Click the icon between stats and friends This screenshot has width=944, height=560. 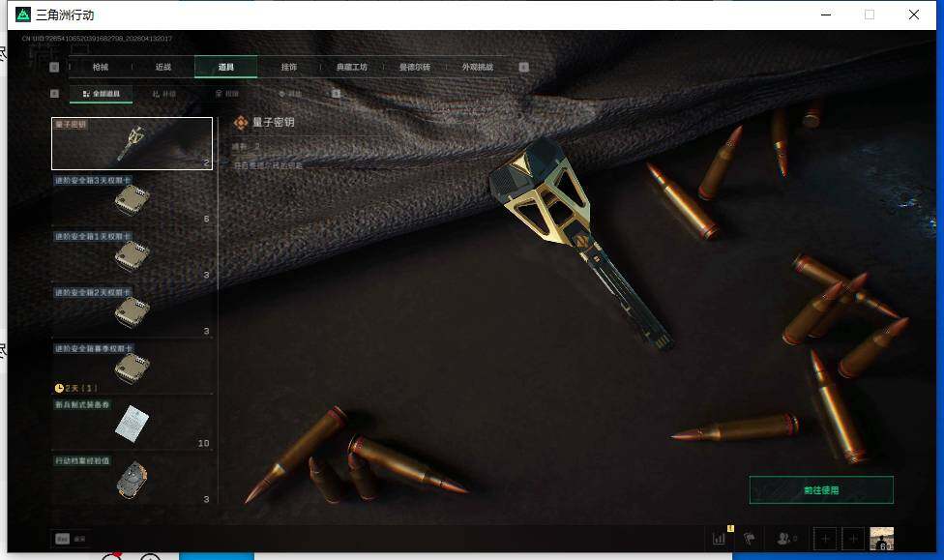749,539
